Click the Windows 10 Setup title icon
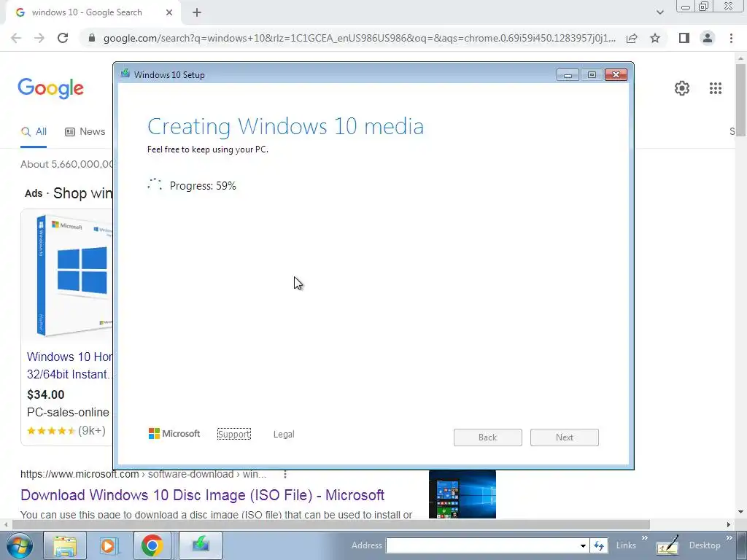The height and width of the screenshot is (560, 747). tap(125, 74)
